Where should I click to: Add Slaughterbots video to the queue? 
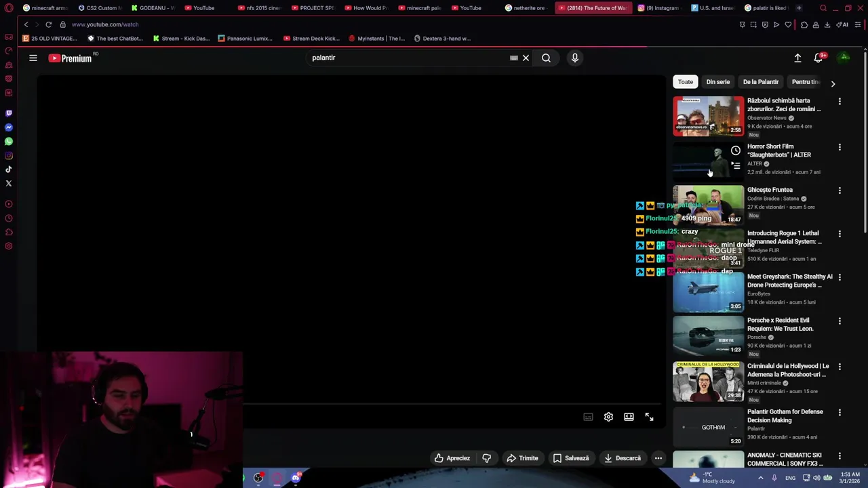pyautogui.click(x=736, y=165)
